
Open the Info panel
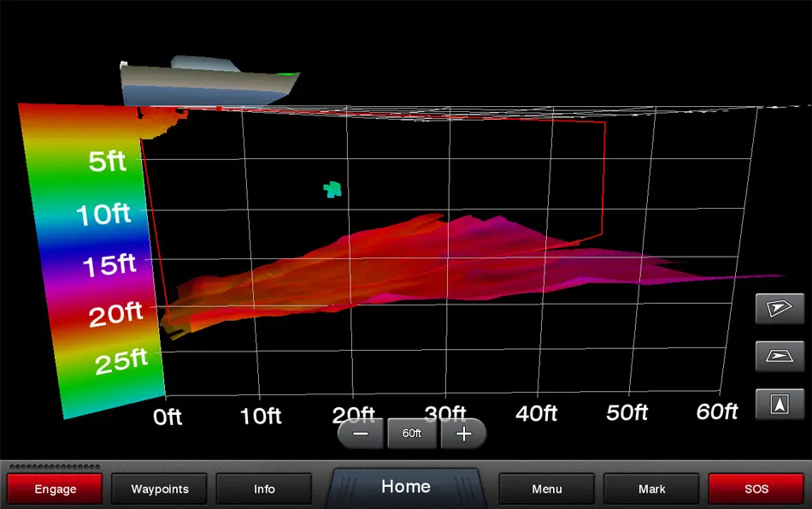(264, 488)
